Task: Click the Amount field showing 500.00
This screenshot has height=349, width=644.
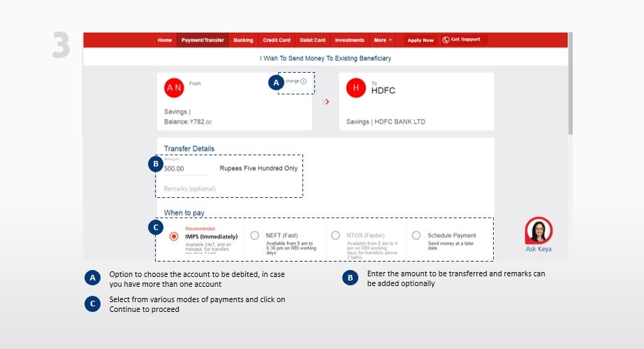Action: tap(184, 169)
